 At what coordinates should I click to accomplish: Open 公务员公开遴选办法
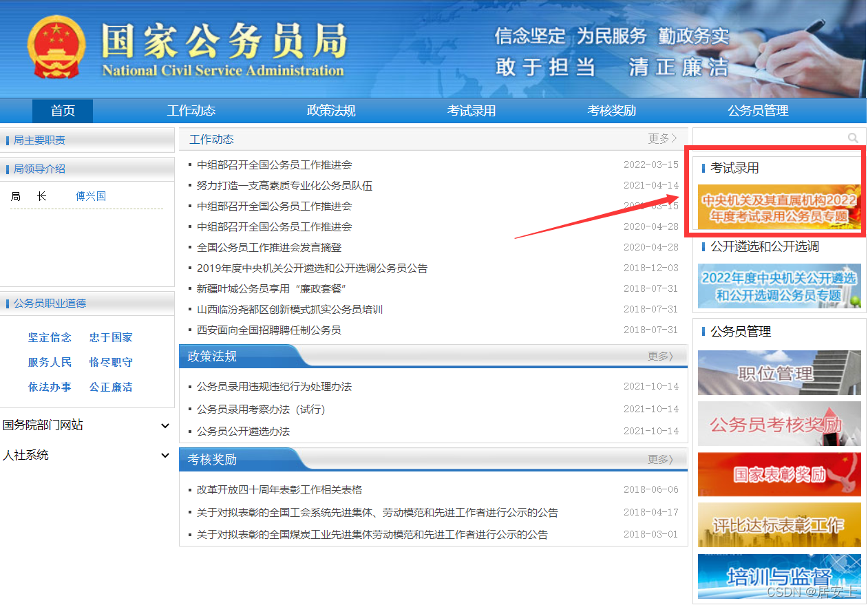[x=243, y=432]
